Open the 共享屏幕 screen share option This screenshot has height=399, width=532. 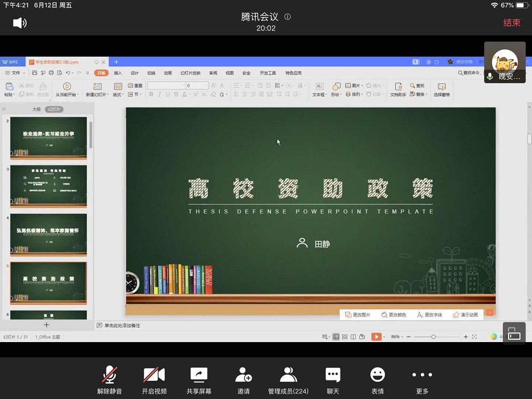pos(199,375)
